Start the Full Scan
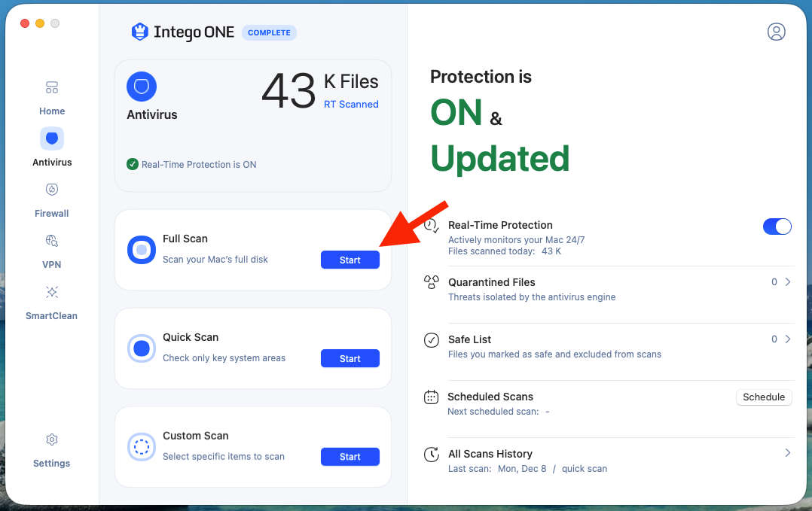Viewport: 812px width, 511px height. coord(350,260)
